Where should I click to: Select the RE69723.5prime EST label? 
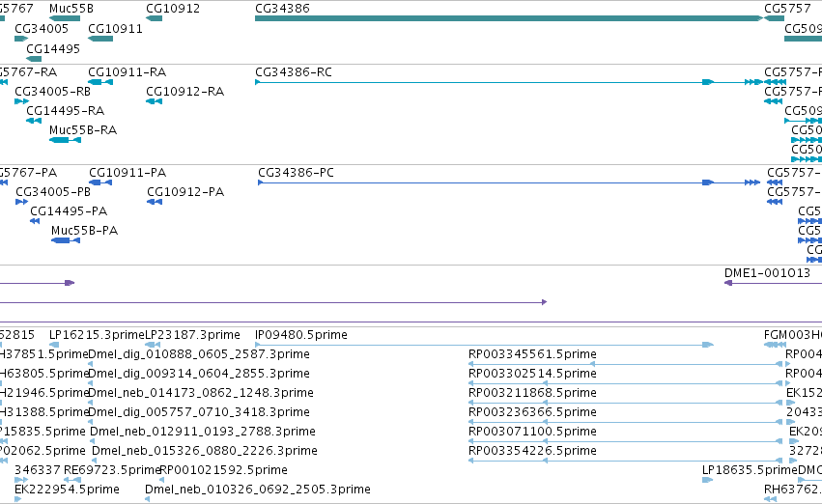[x=112, y=470]
